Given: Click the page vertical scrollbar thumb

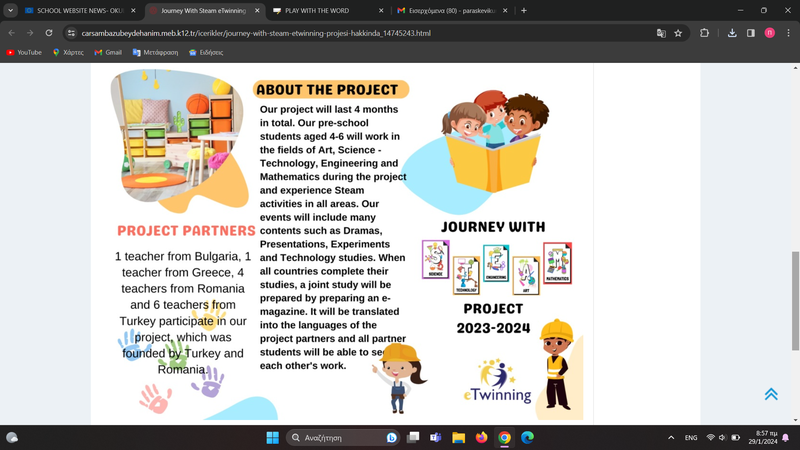Looking at the screenshot, I should [x=795, y=300].
